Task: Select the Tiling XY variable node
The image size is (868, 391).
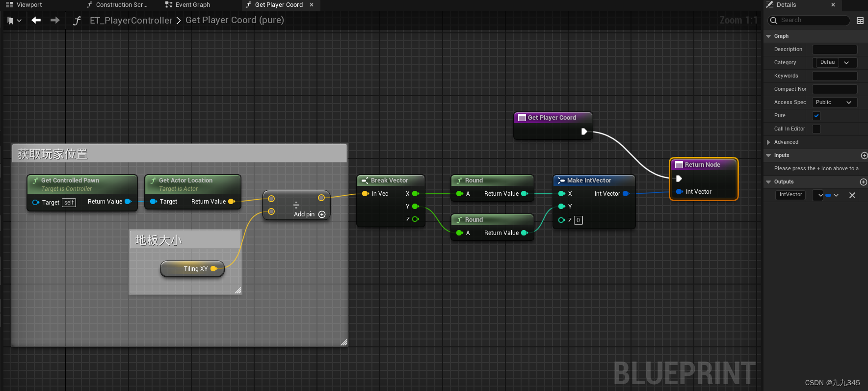Action: (x=192, y=269)
